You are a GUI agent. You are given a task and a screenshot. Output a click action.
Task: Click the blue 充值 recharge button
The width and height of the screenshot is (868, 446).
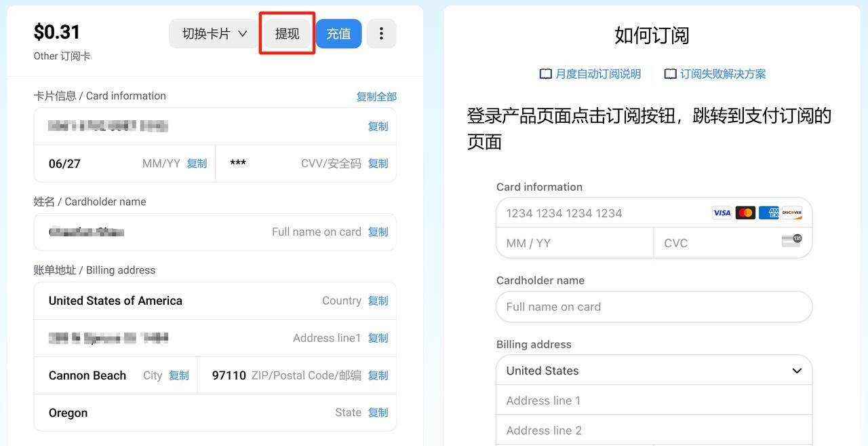[x=338, y=33]
